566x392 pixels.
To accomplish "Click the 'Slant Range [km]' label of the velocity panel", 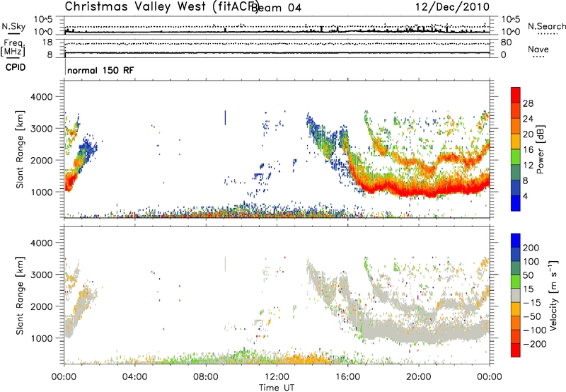I will [20, 296].
